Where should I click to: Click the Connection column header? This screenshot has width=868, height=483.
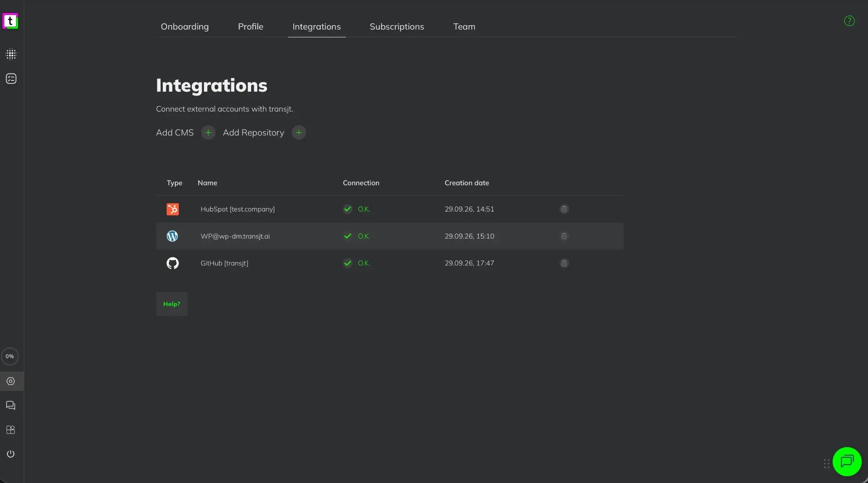tap(361, 183)
